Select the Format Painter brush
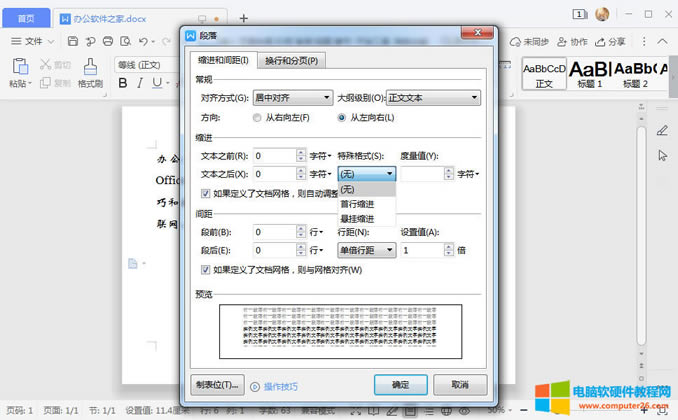The width and height of the screenshot is (678, 420). click(x=90, y=67)
